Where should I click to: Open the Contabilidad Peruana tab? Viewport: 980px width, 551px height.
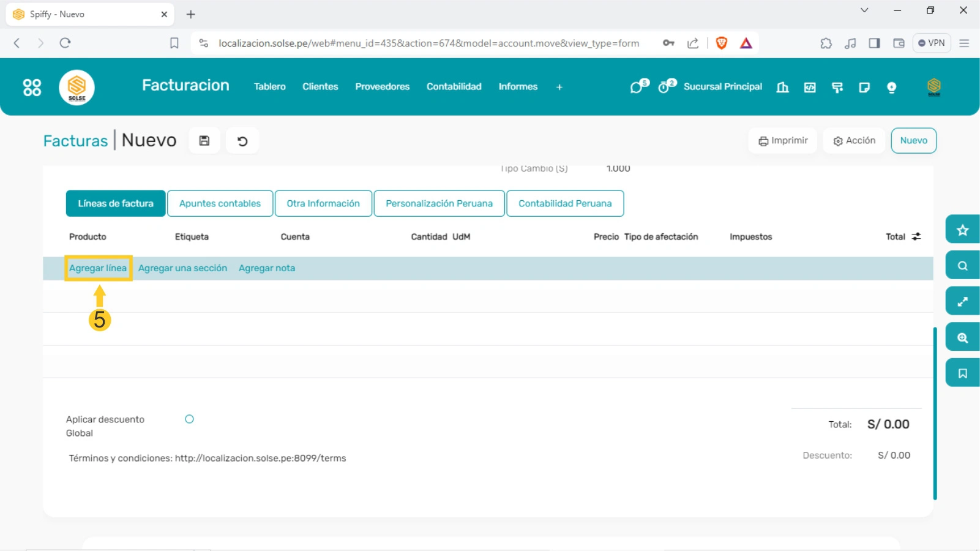pos(564,203)
